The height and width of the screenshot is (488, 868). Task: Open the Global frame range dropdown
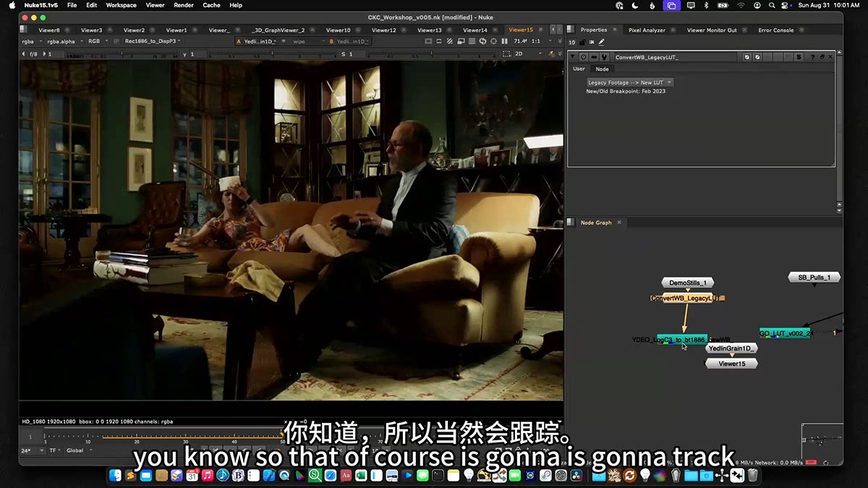pos(79,450)
